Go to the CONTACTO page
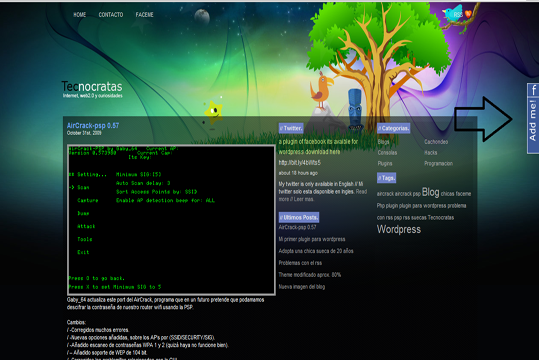This screenshot has height=360, width=539. tap(111, 15)
